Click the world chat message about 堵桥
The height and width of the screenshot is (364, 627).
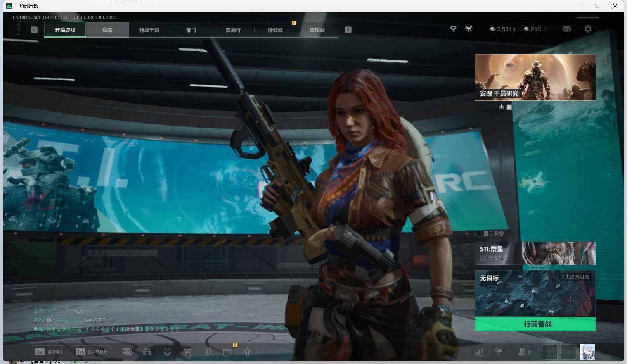(105, 329)
